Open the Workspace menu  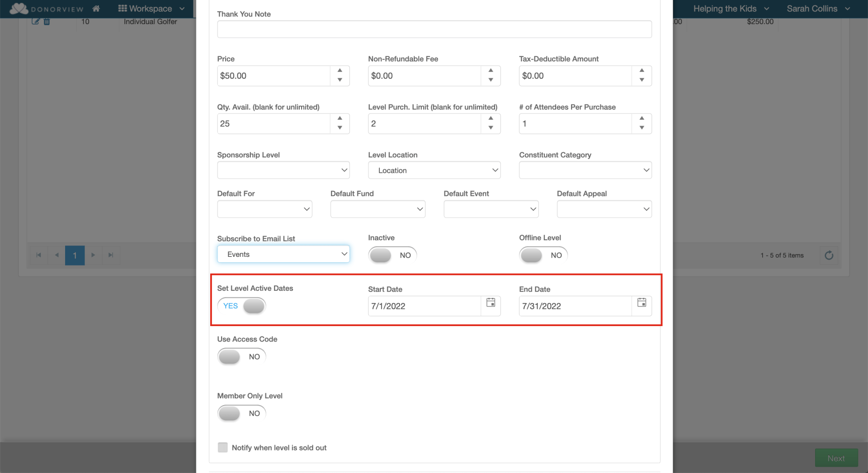151,9
